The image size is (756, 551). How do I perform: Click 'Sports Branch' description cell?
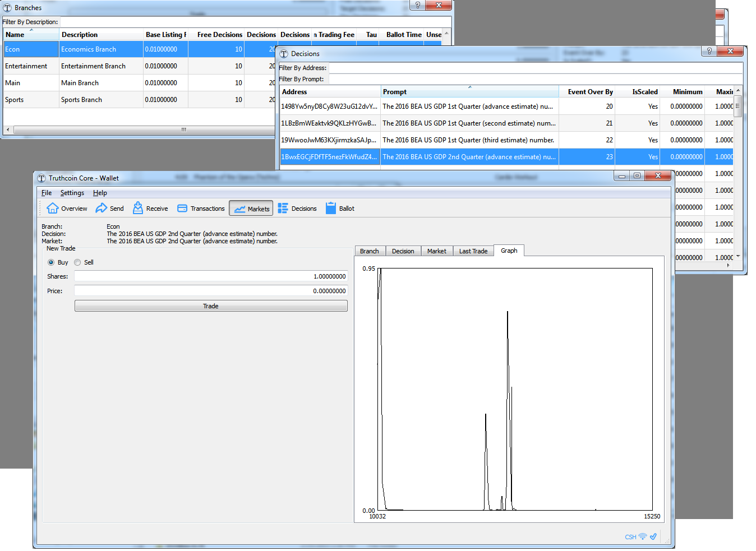[101, 100]
